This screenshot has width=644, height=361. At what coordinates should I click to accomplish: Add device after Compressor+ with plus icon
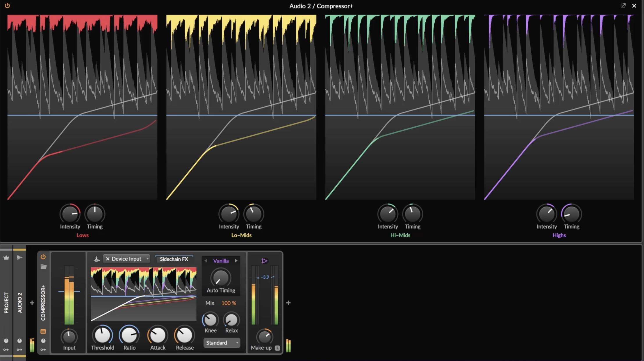[x=288, y=303]
